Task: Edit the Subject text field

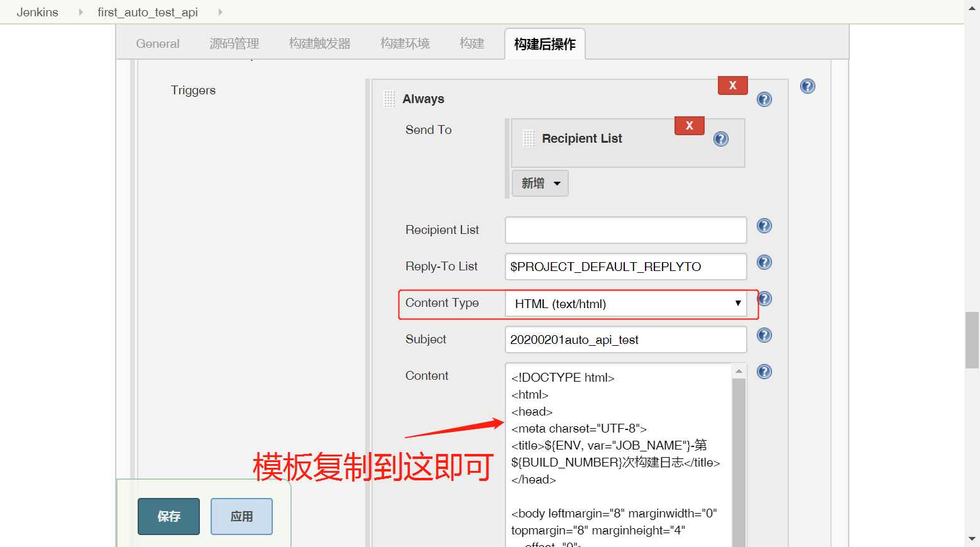Action: (x=626, y=340)
